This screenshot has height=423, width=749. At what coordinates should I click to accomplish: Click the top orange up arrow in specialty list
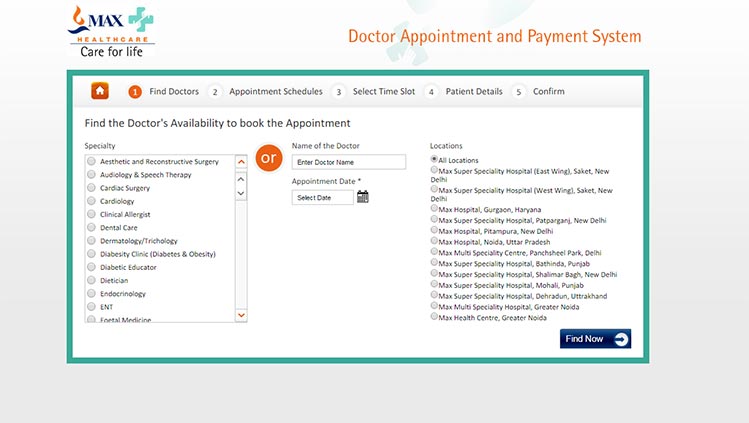click(x=241, y=162)
